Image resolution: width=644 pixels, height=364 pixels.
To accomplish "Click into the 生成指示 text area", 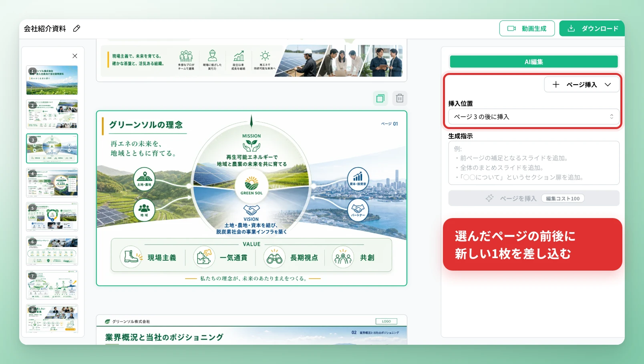I will pyautogui.click(x=534, y=163).
